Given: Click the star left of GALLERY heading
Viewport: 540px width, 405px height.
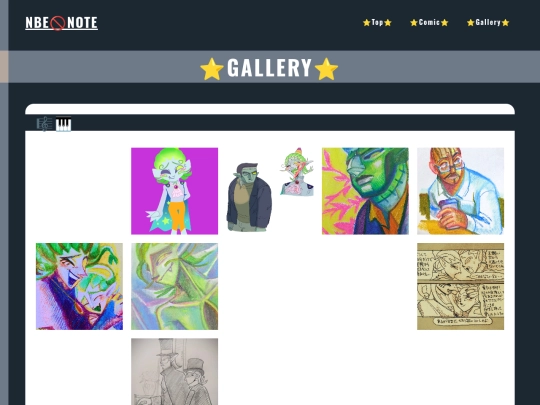Looking at the screenshot, I should (212, 69).
